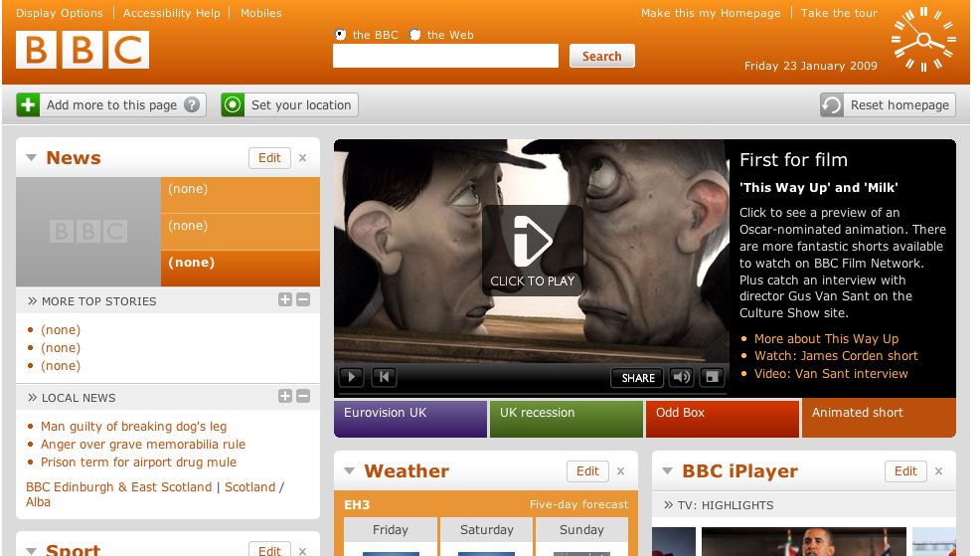Click the skip-to-start video control
980x556 pixels.
[384, 377]
